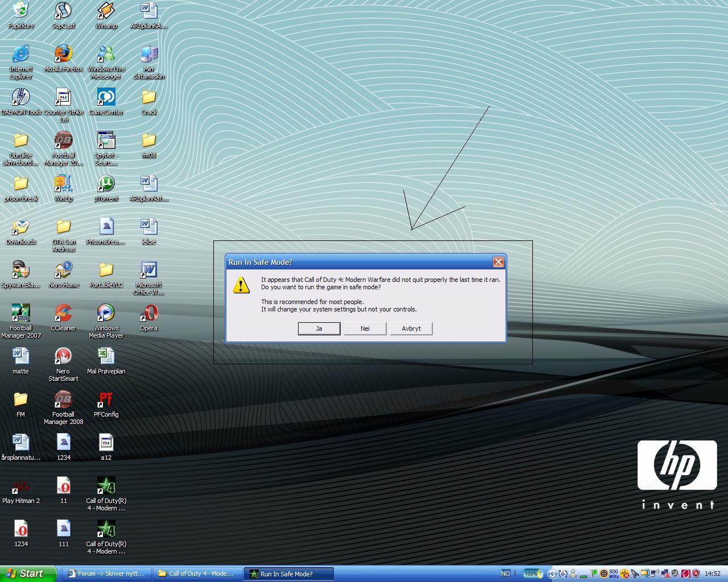Close the Run In Safe Mode dialog

[498, 262]
